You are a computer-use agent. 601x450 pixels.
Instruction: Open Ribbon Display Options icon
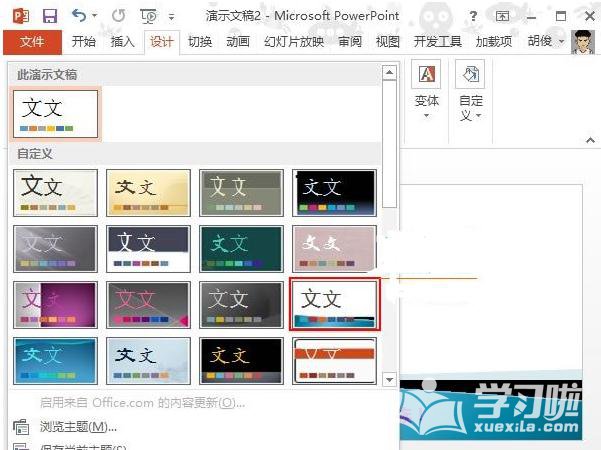tap(502, 16)
